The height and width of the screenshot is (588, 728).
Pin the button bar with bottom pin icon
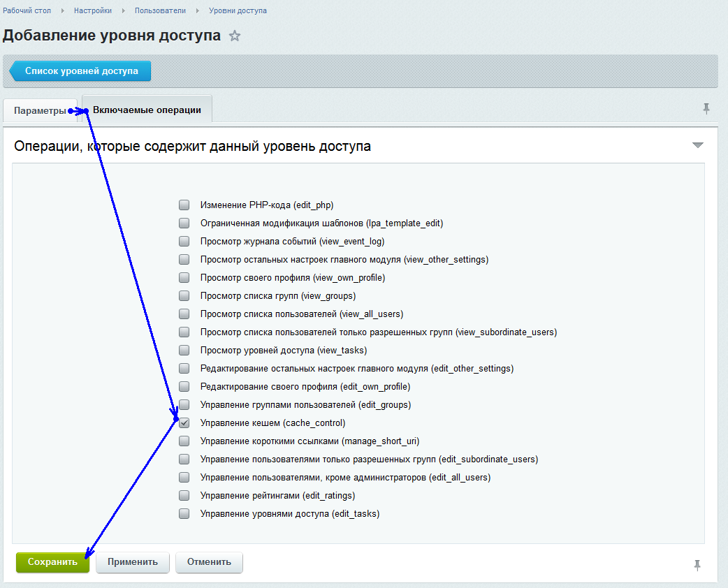[x=697, y=565]
